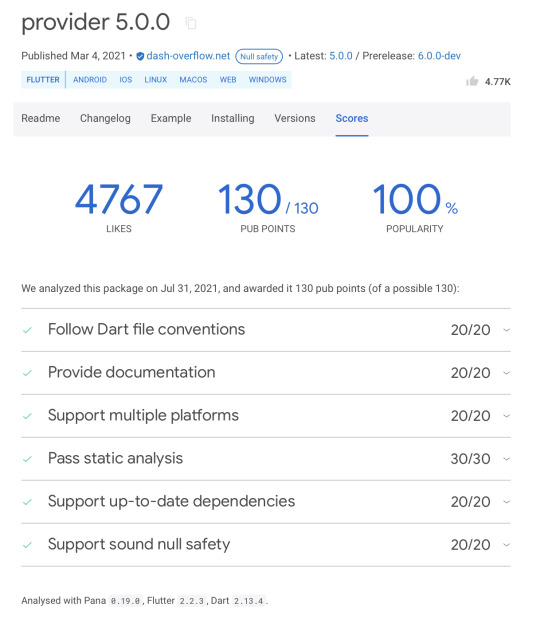Click the Flutter version 2.2.3 text
This screenshot has height=622, width=540.
tap(192, 601)
